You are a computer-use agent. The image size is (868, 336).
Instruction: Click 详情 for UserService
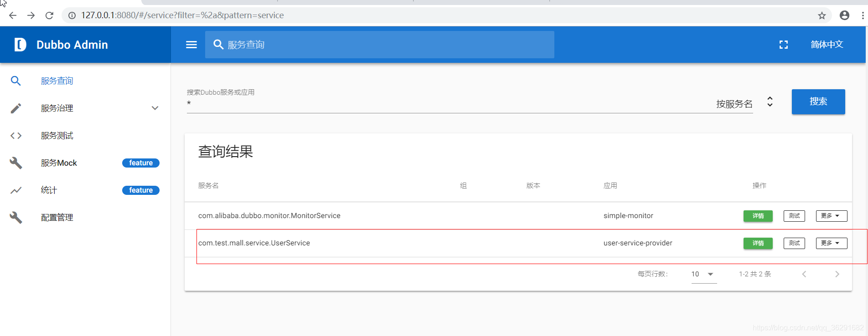pyautogui.click(x=758, y=243)
